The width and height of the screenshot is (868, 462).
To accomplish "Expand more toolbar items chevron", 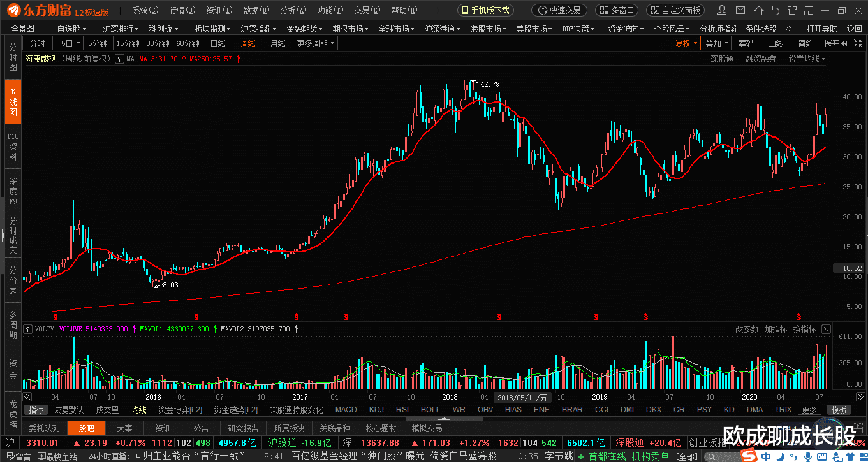I will coord(788,29).
